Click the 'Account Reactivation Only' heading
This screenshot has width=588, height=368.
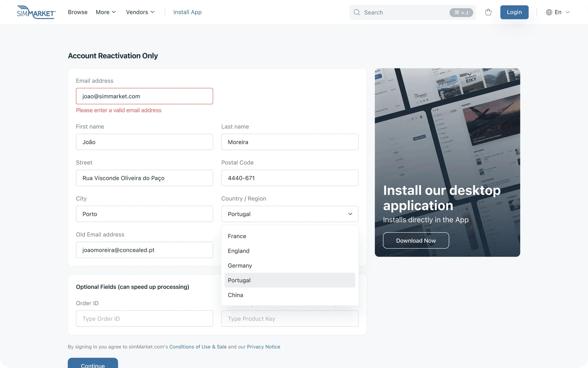[x=113, y=56]
